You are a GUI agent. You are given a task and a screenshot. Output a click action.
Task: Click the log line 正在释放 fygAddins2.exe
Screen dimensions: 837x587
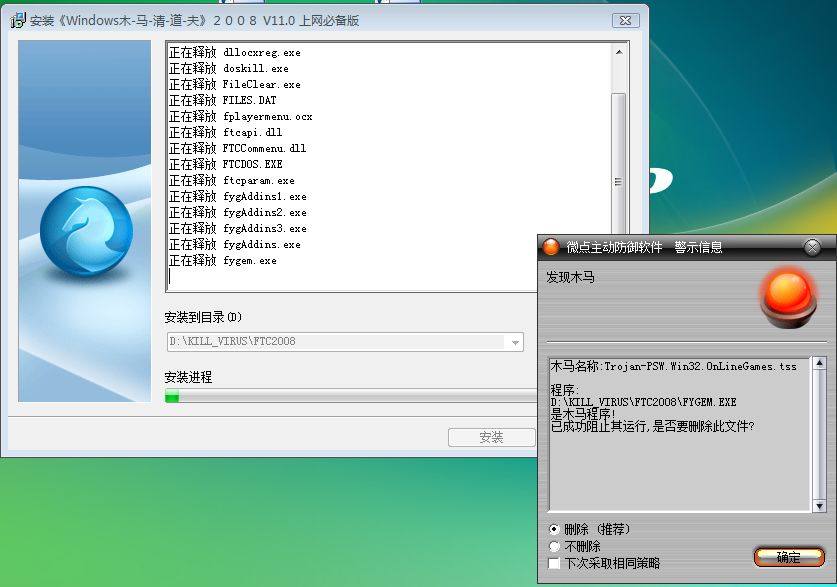(x=238, y=212)
